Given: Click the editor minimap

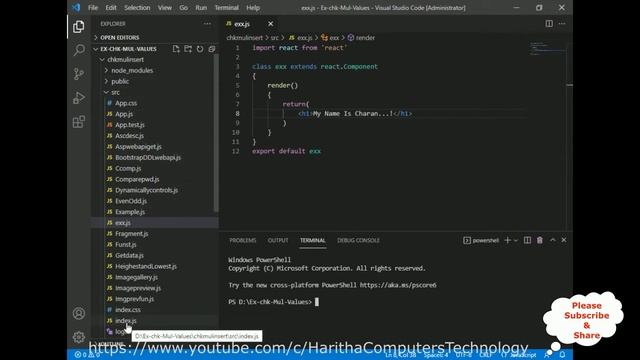Looking at the screenshot, I should pos(548,49).
